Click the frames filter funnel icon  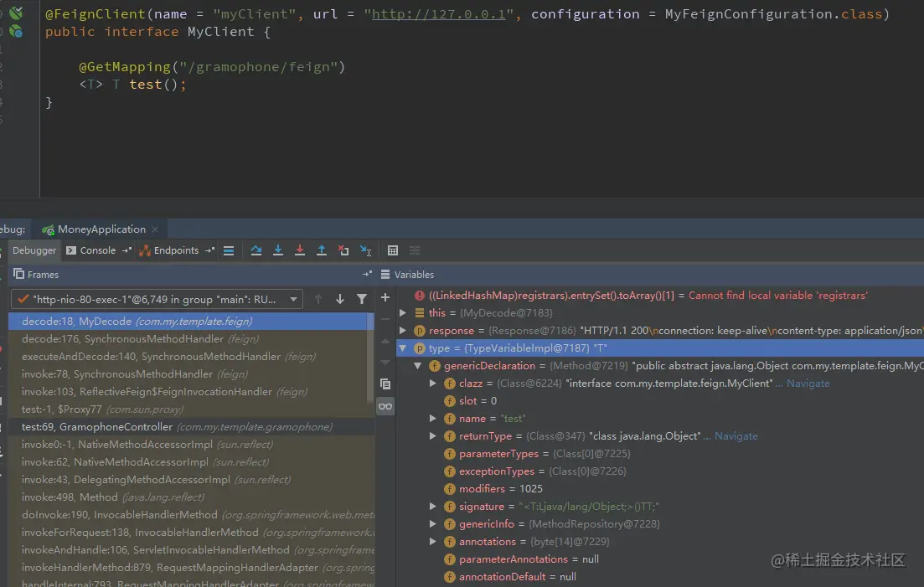coord(361,299)
